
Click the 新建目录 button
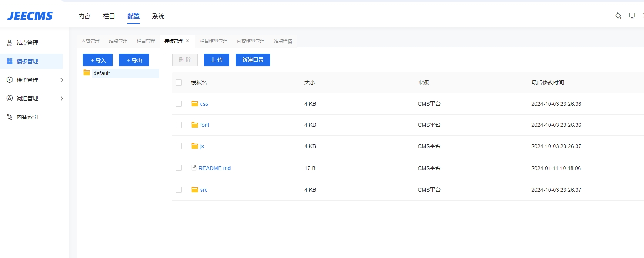click(253, 60)
